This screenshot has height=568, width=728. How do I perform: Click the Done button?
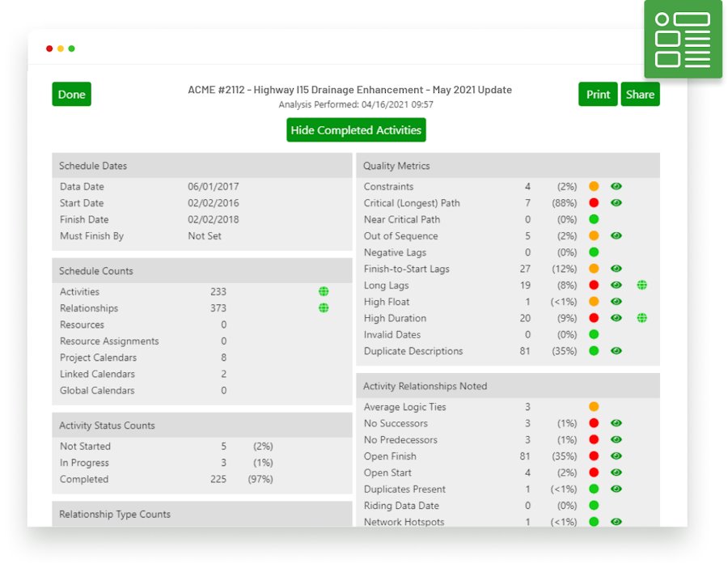click(71, 94)
